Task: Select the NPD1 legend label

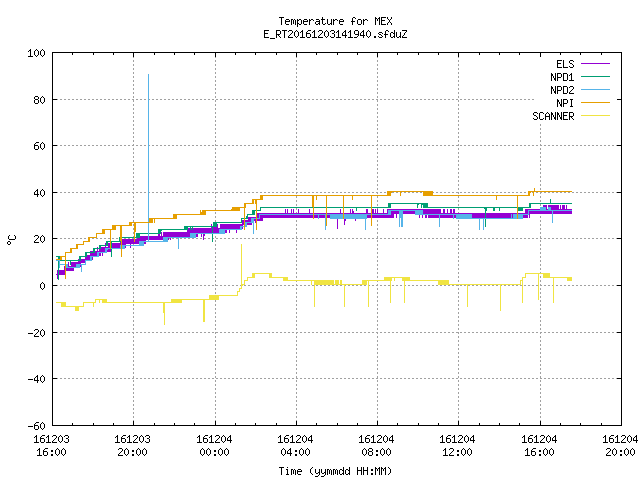Action: [x=562, y=77]
